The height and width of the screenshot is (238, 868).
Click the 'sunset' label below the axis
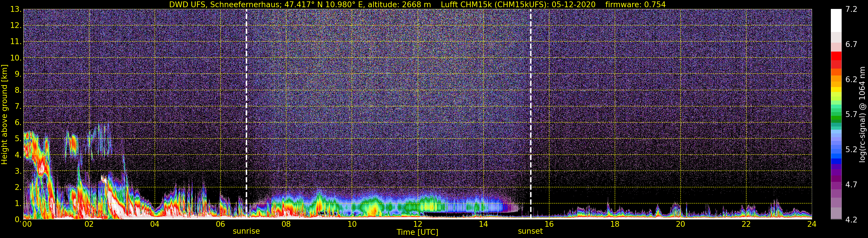click(x=530, y=231)
